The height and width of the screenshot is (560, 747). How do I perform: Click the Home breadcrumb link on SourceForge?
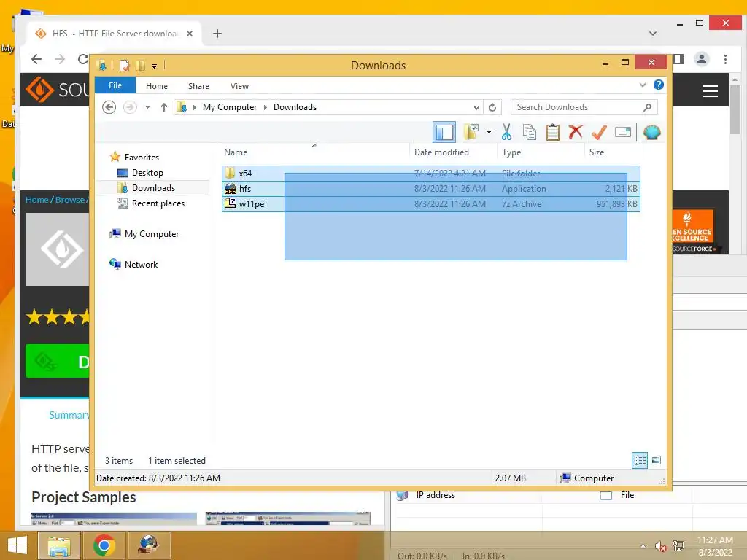tap(36, 200)
